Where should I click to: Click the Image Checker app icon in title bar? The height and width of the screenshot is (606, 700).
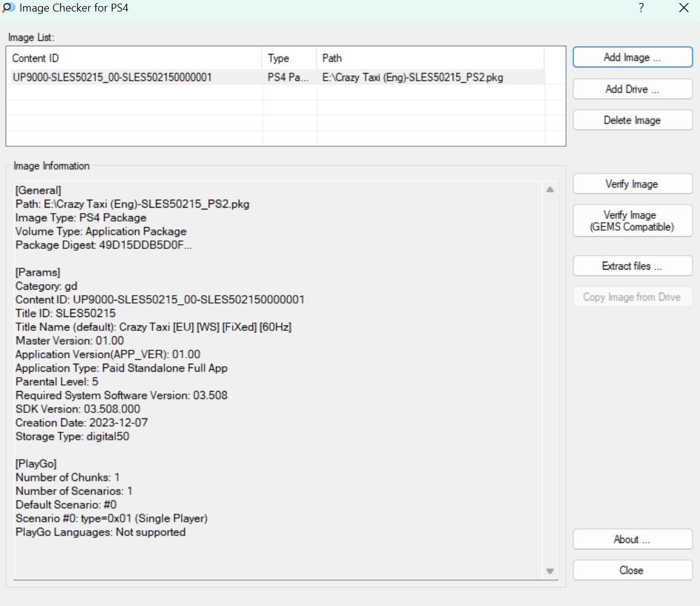coord(8,8)
